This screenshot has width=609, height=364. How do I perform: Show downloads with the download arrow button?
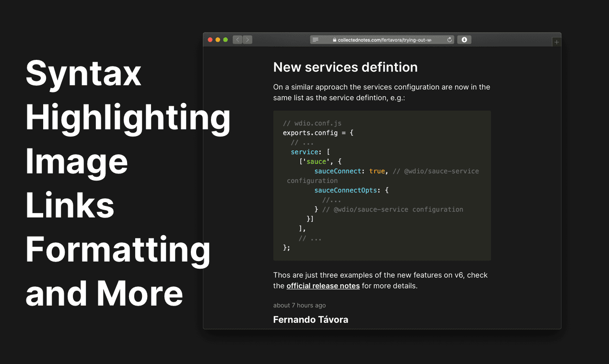tap(464, 40)
